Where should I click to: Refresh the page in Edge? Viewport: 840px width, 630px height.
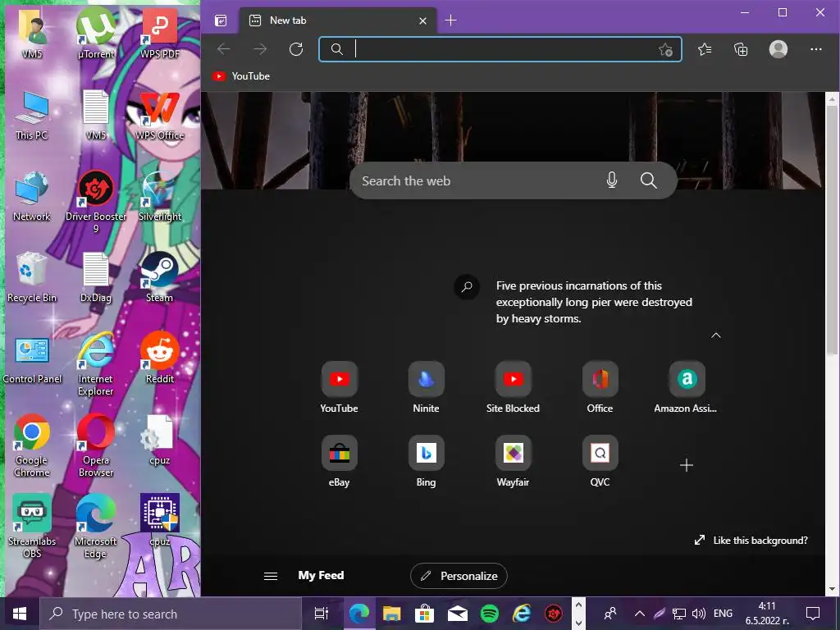[x=295, y=49]
